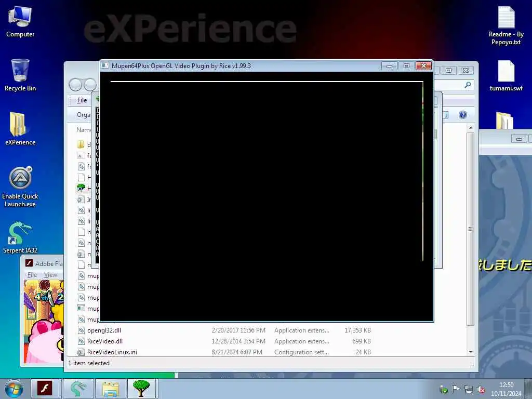Viewport: 532px width, 399px height.
Task: Open the network tray icon
Action: [x=468, y=389]
